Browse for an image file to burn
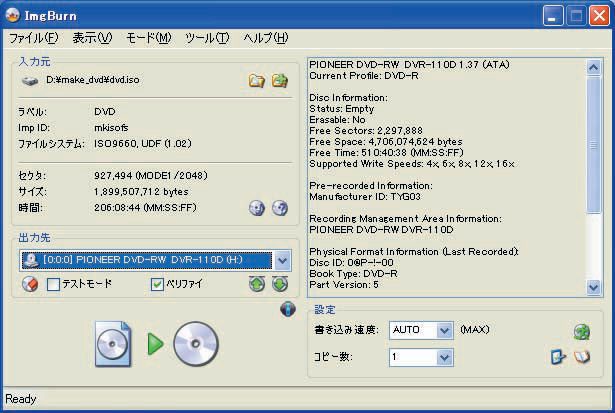Image resolution: width=615 pixels, height=413 pixels. click(x=257, y=80)
